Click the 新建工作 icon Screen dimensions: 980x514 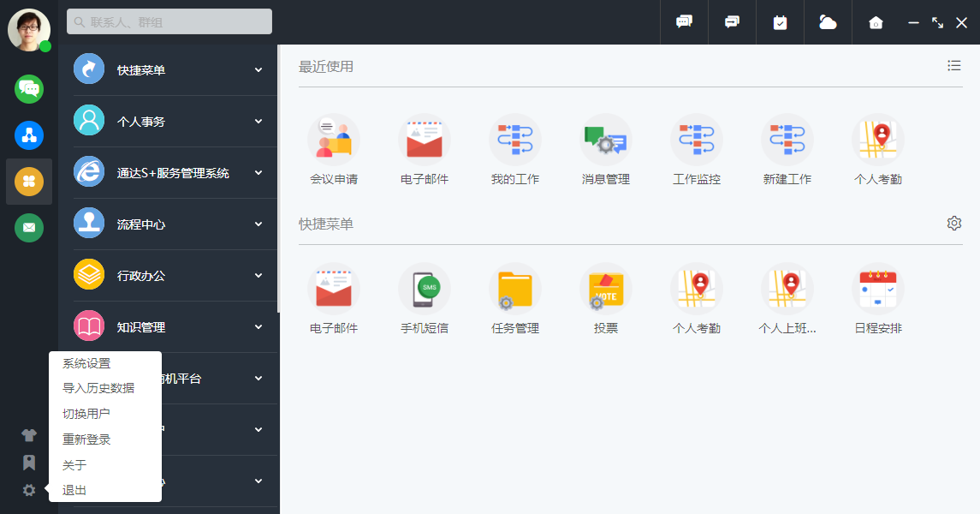tap(787, 140)
